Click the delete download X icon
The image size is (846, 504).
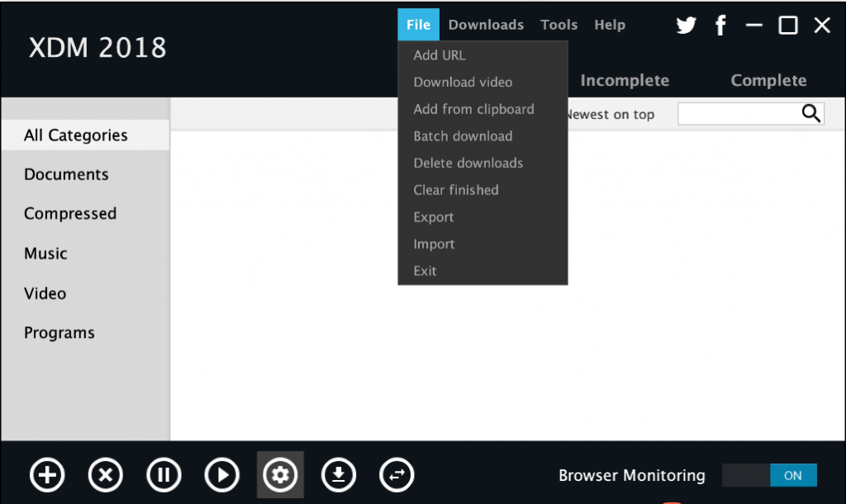(105, 475)
